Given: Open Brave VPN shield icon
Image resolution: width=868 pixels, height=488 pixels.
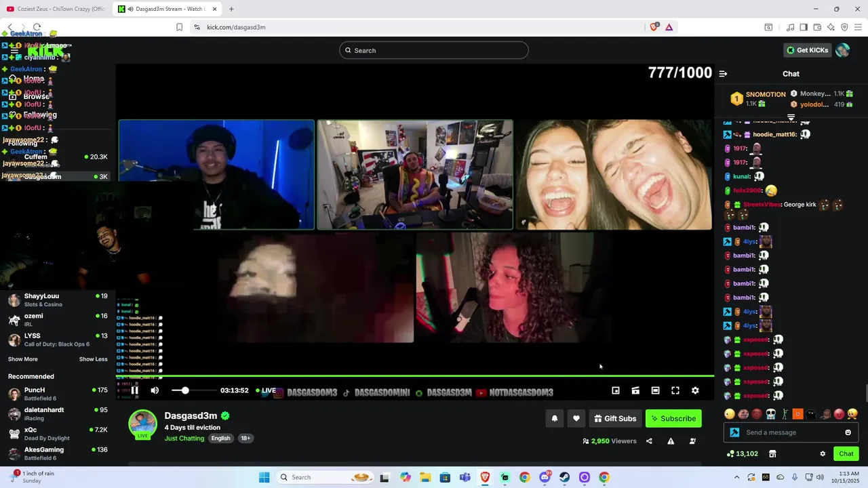Looking at the screenshot, I should pyautogui.click(x=844, y=27).
